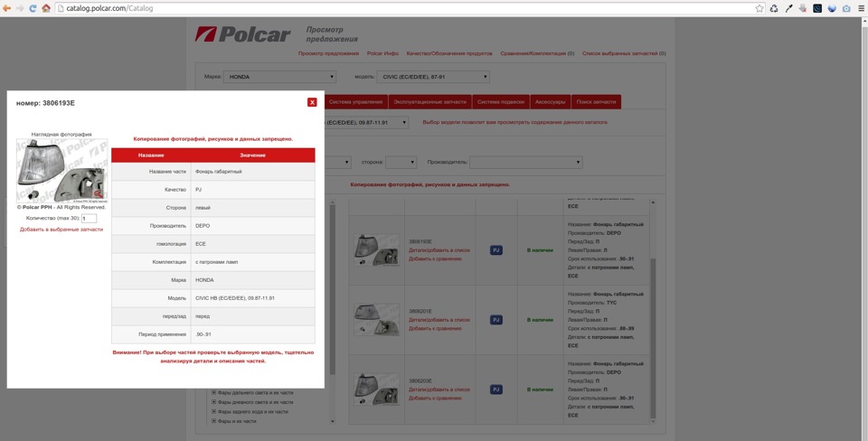The height and width of the screenshot is (441, 868).
Task: Click the lamp thumbnail for 3806201E
Action: click(x=376, y=320)
